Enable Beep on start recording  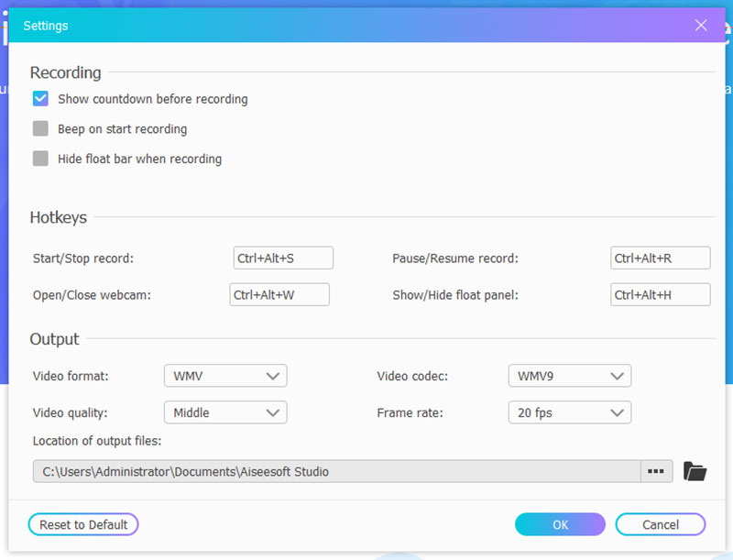coord(40,128)
